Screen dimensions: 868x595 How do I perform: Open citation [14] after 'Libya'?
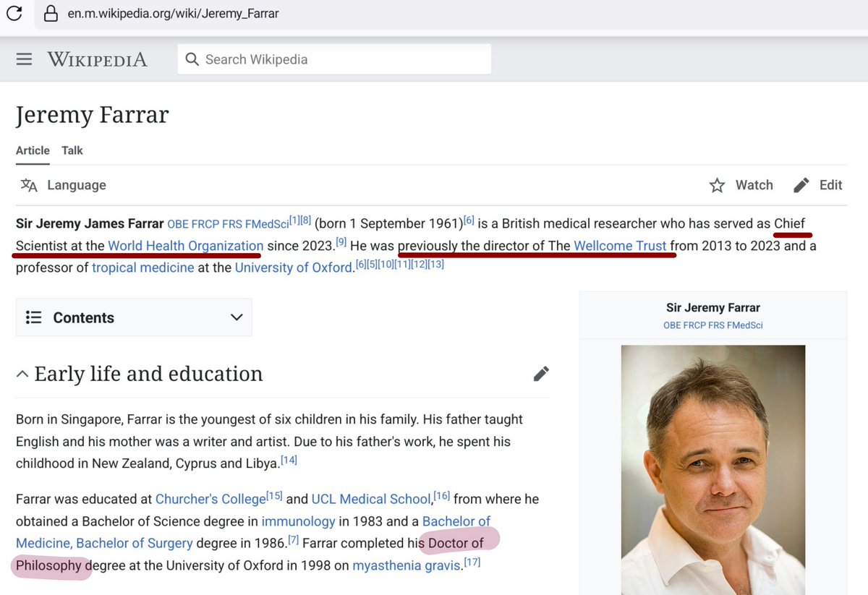[x=289, y=459]
